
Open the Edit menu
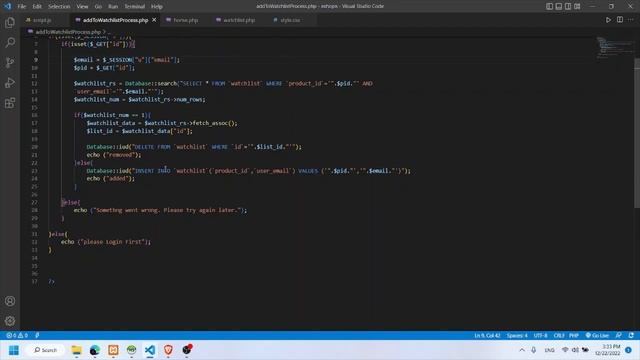click(37, 7)
